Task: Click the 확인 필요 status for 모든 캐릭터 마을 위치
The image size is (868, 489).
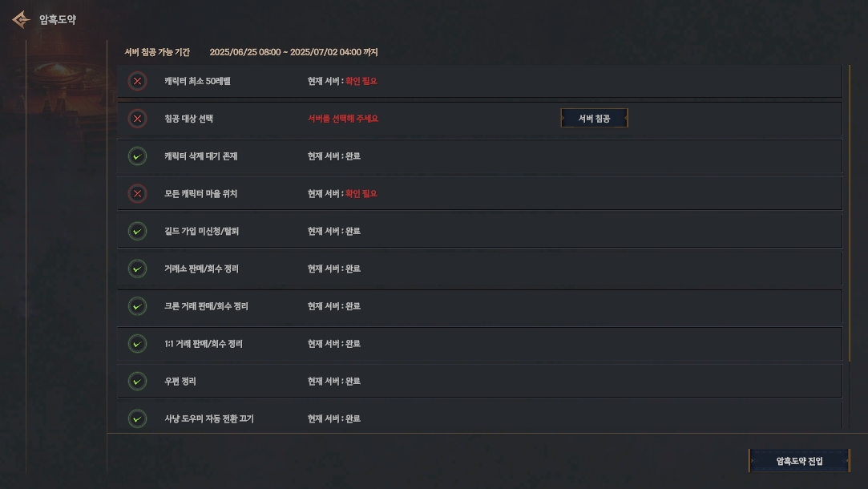Action: click(x=361, y=193)
